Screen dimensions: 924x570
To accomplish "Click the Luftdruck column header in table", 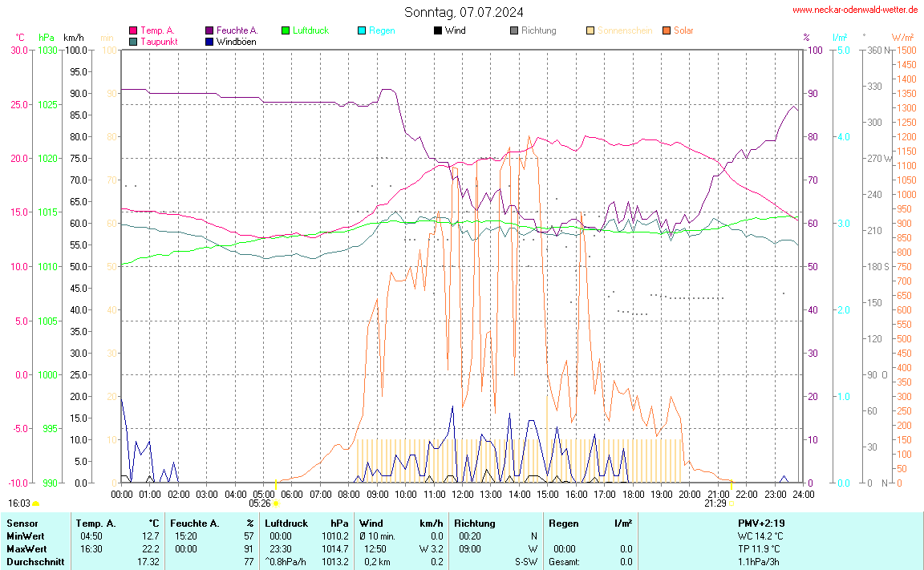I will tap(286, 523).
